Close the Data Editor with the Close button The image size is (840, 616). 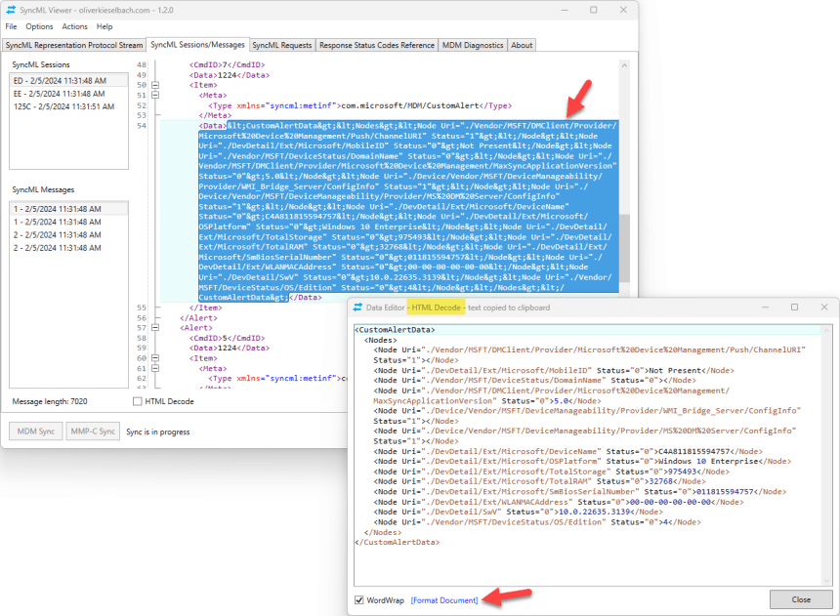(800, 599)
